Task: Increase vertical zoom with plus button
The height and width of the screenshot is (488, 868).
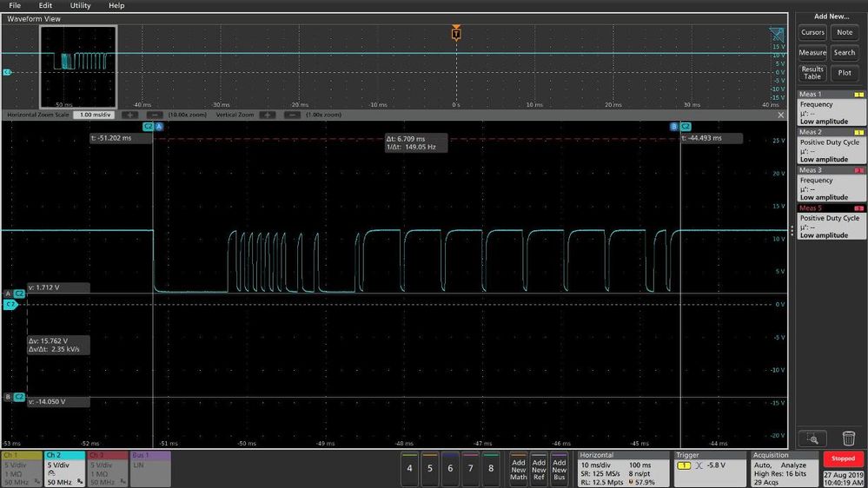Action: [268, 115]
